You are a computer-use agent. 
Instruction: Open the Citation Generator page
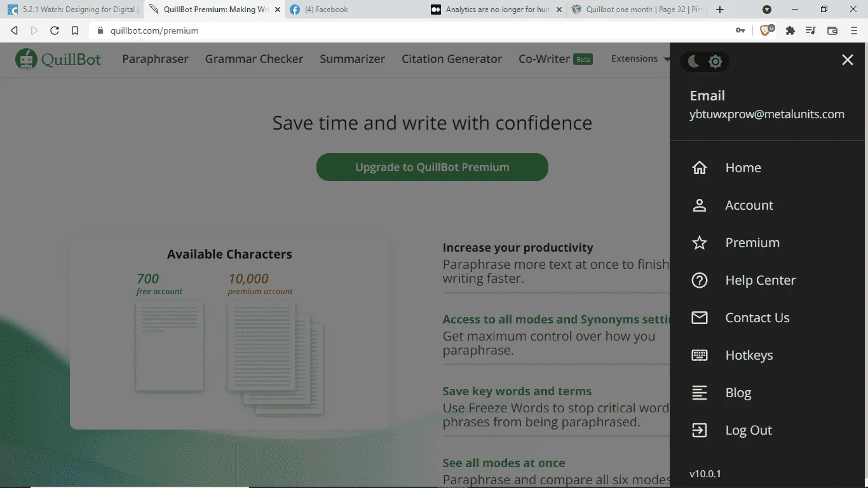coord(452,59)
